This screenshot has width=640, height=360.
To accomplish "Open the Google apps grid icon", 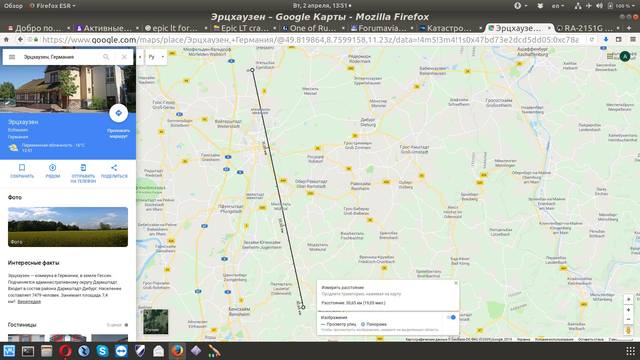I will click(x=611, y=56).
